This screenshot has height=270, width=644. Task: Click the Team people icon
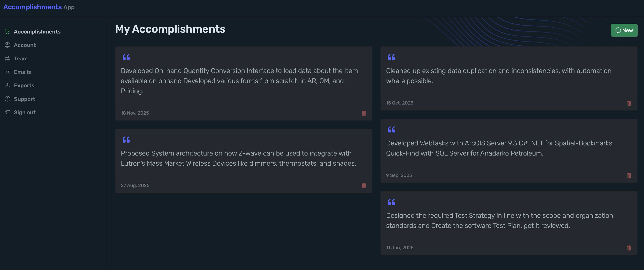[7, 58]
